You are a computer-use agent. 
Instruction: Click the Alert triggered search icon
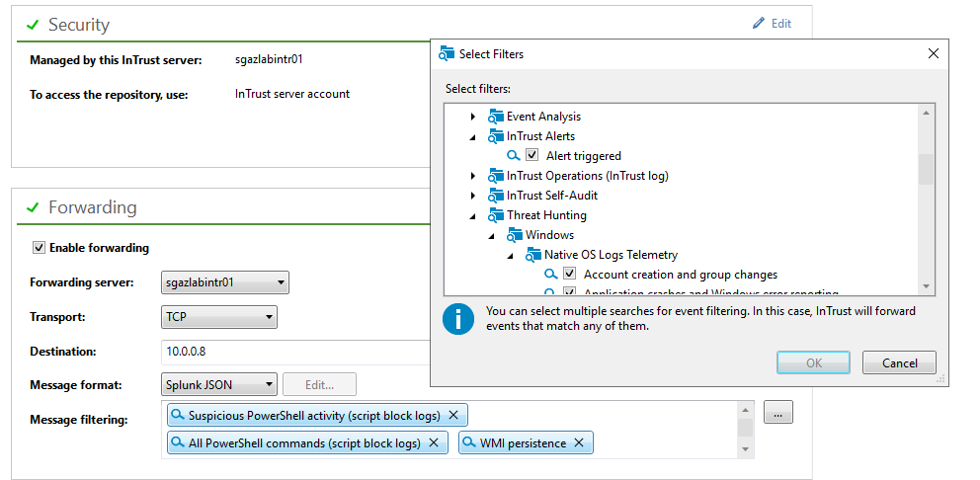(x=514, y=156)
